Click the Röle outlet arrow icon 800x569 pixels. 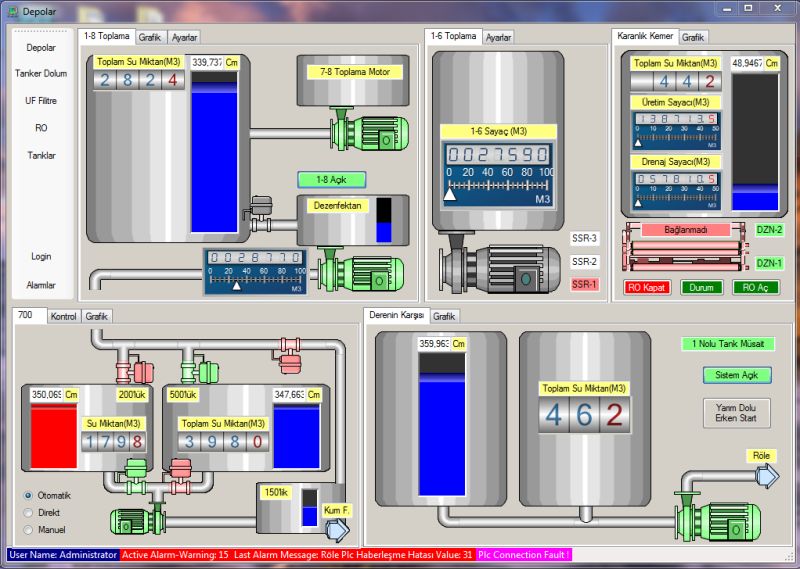(x=765, y=477)
